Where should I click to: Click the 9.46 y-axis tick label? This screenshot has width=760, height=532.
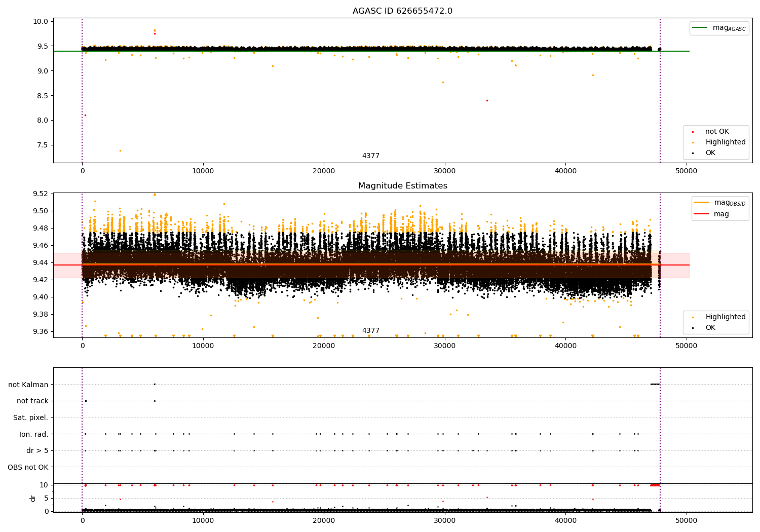tap(41, 245)
